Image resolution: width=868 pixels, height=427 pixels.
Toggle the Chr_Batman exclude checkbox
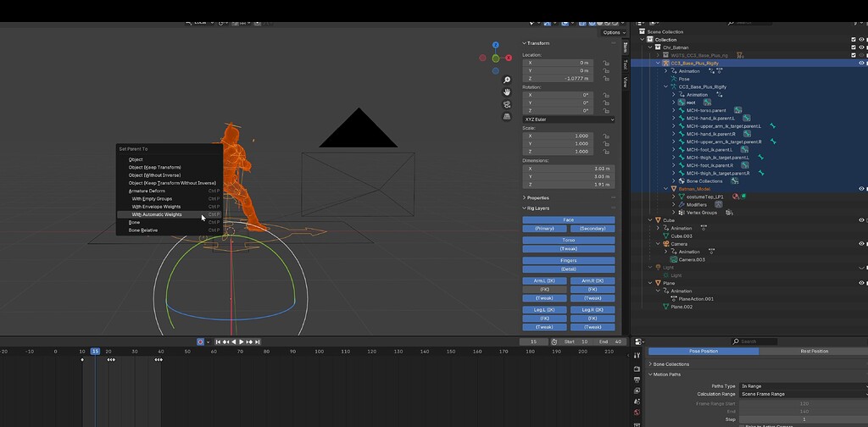[x=854, y=47]
